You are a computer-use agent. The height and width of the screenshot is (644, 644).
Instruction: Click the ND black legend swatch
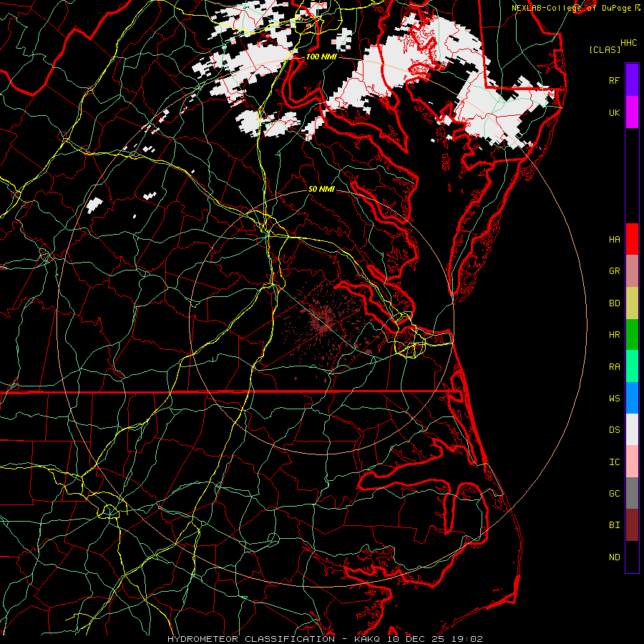632,557
